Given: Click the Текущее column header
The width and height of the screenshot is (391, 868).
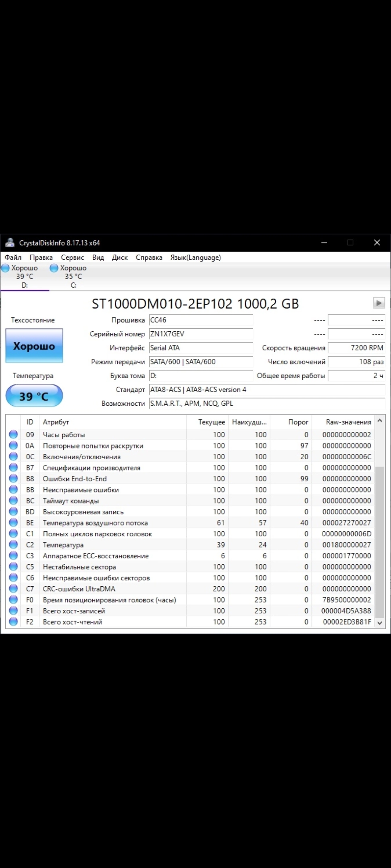Looking at the screenshot, I should click(x=207, y=422).
